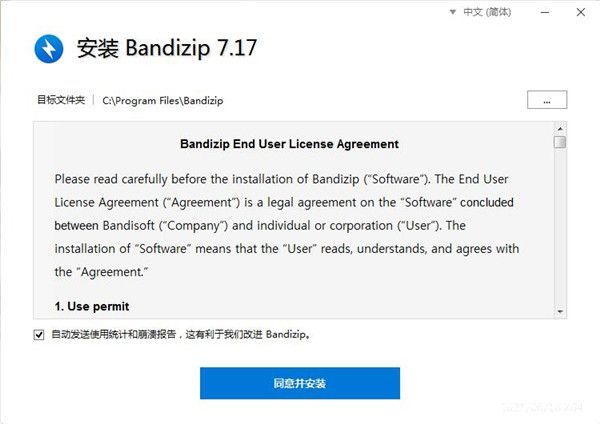Viewport: 600px width, 424px height.
Task: Open the 中文 (简体) language menu
Action: [487, 12]
